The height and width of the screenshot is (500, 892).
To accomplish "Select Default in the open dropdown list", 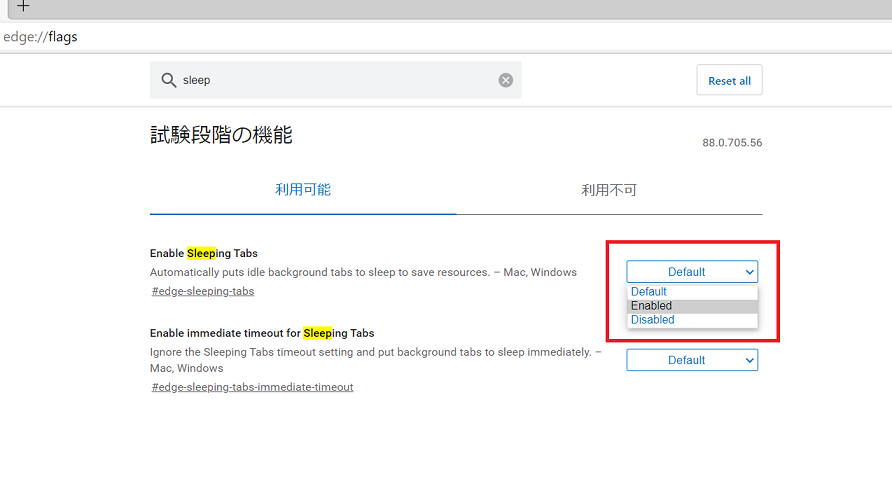I will click(649, 292).
